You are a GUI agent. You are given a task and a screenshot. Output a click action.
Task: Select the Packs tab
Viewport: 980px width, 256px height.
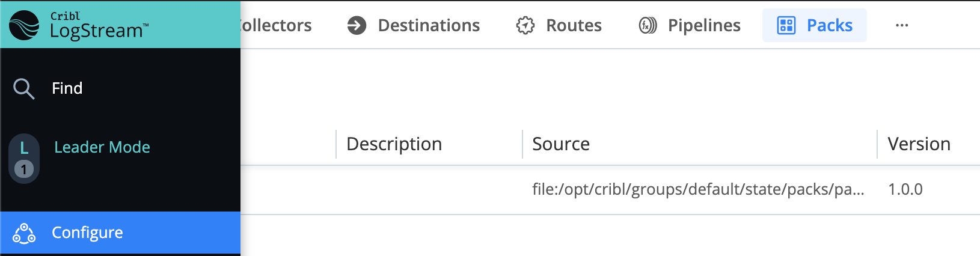(815, 25)
